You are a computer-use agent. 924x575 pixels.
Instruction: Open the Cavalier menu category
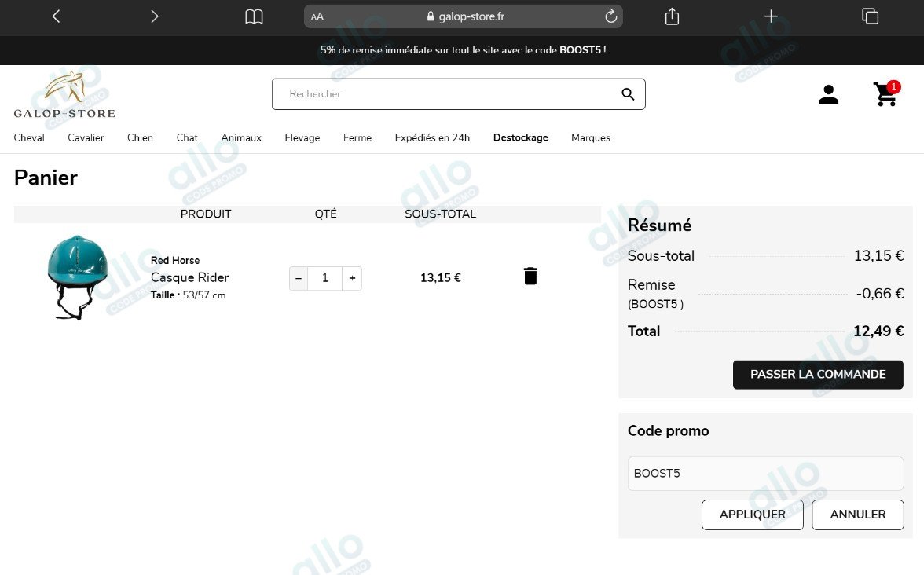coord(86,137)
